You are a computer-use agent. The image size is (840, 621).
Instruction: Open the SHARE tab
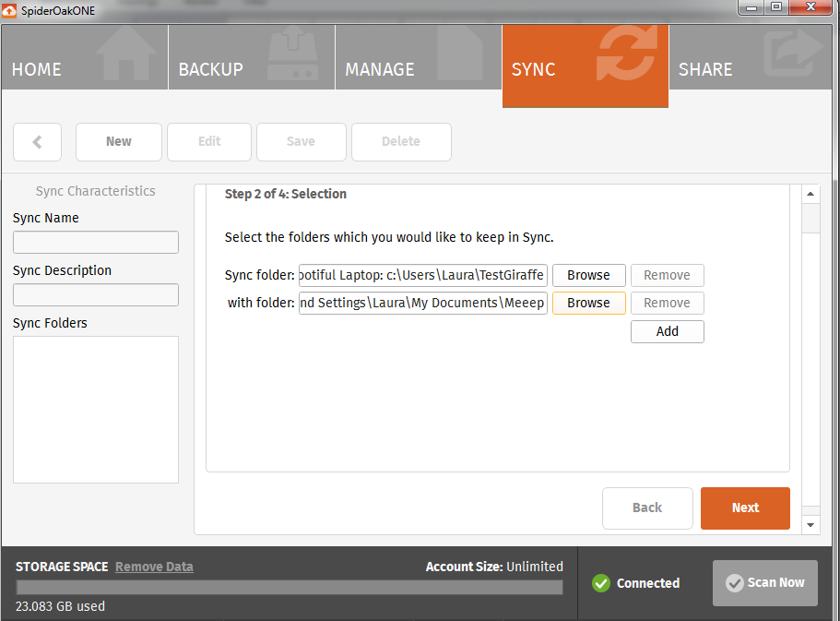pyautogui.click(x=751, y=57)
